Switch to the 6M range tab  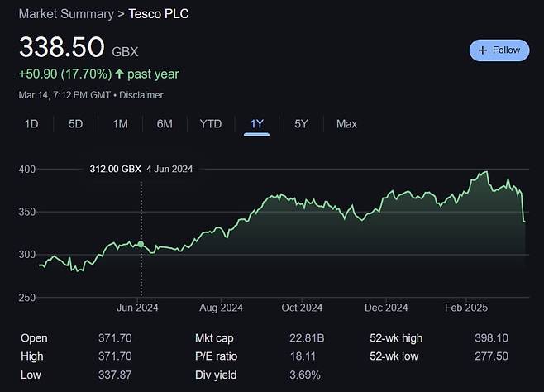click(165, 124)
